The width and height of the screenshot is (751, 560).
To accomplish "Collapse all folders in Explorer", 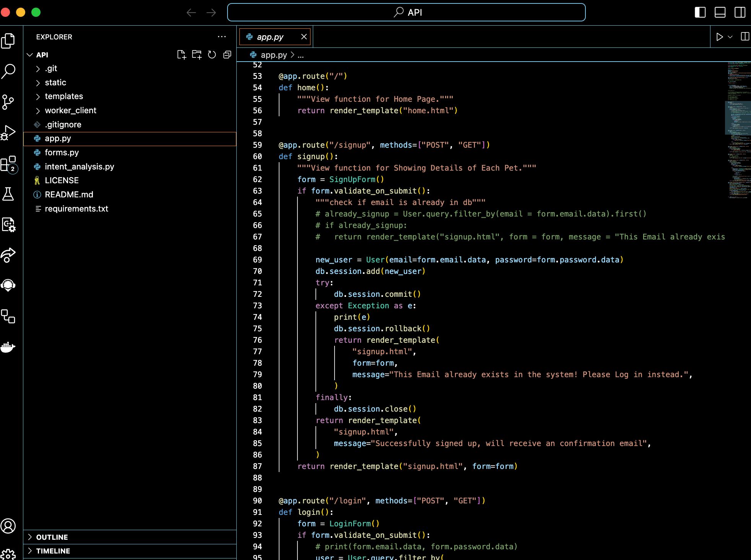I will click(x=227, y=55).
